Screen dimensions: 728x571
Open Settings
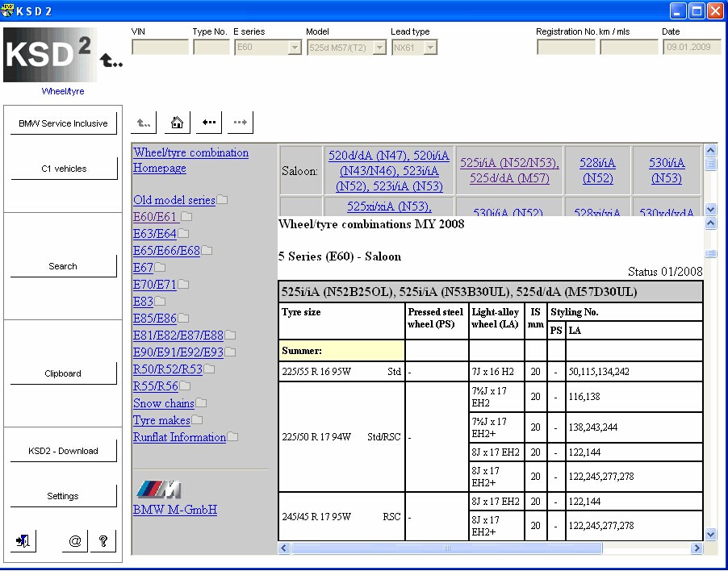[63, 496]
